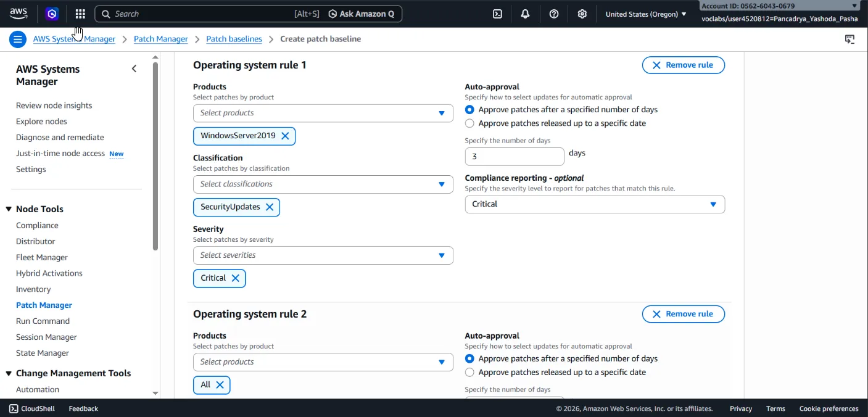Open the tutorials panel icon at top right
Screen dimensions: 868x417
click(x=849, y=39)
